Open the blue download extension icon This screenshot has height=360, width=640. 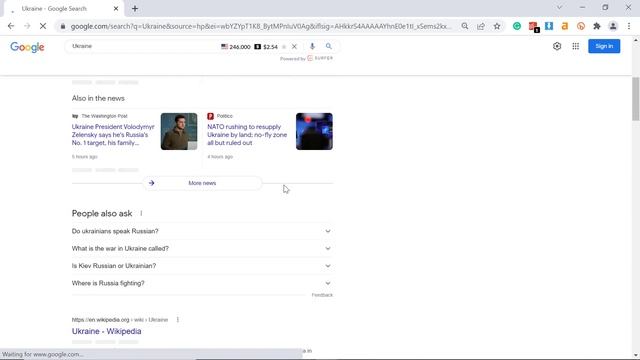pyautogui.click(x=549, y=26)
